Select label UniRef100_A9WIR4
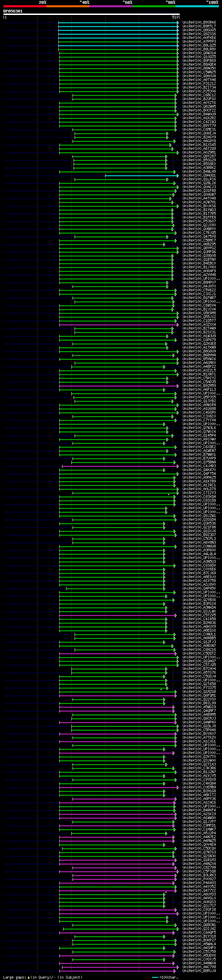The image size is (222, 980). pos(199,405)
